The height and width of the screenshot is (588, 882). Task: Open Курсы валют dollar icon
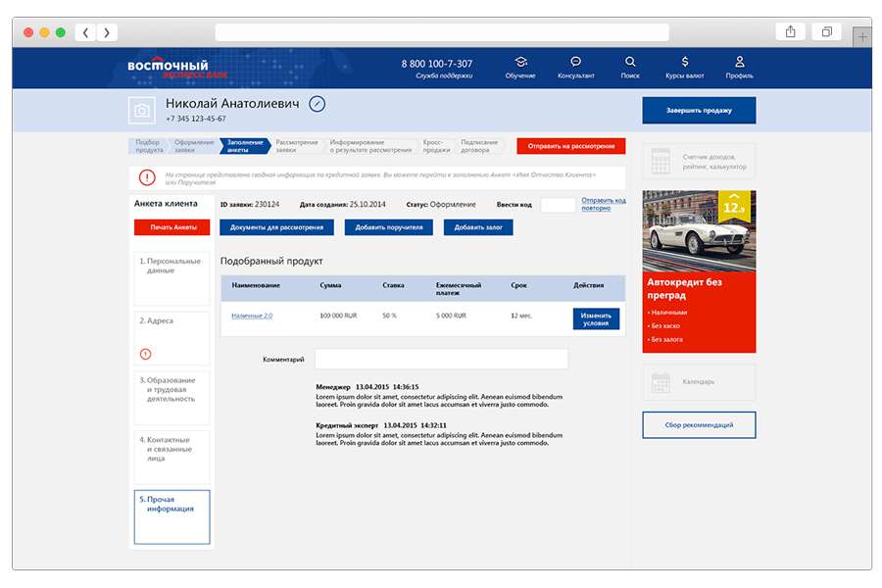coord(684,62)
